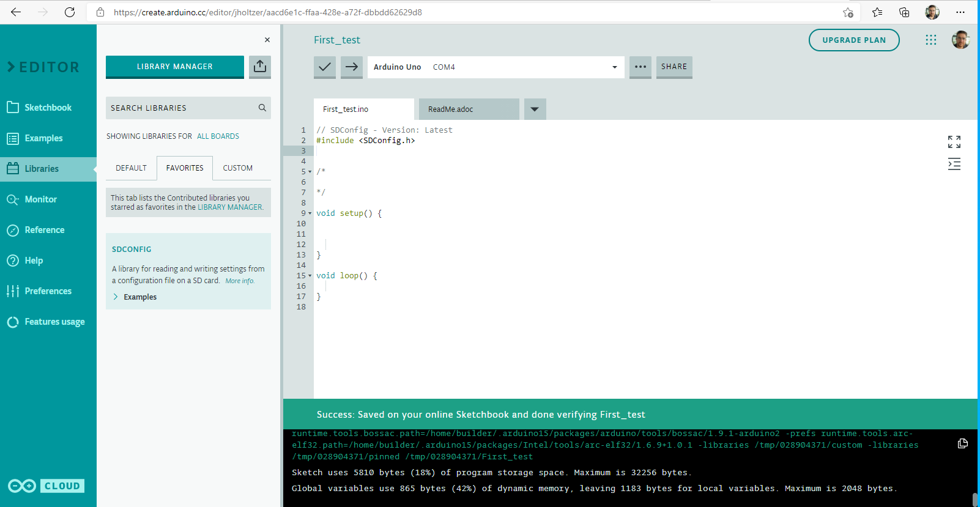Open Preferences in sidebar
Viewport: 980px width, 507px height.
[x=48, y=291]
